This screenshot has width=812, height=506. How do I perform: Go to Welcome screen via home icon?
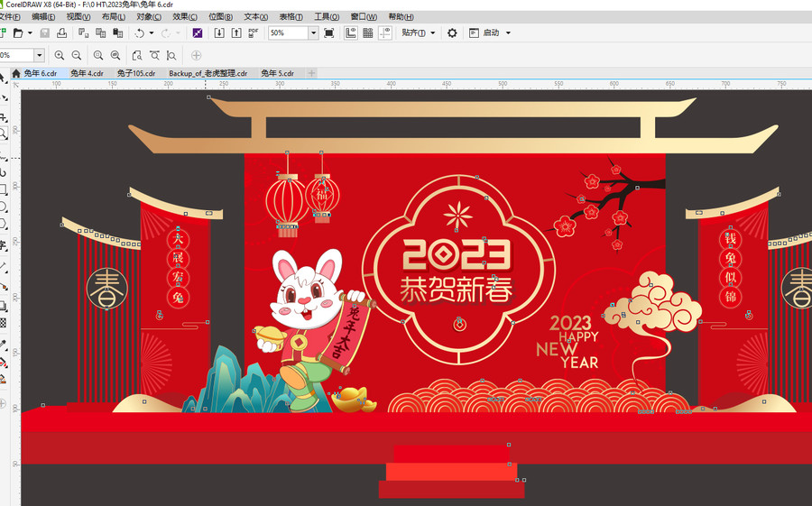[16, 74]
